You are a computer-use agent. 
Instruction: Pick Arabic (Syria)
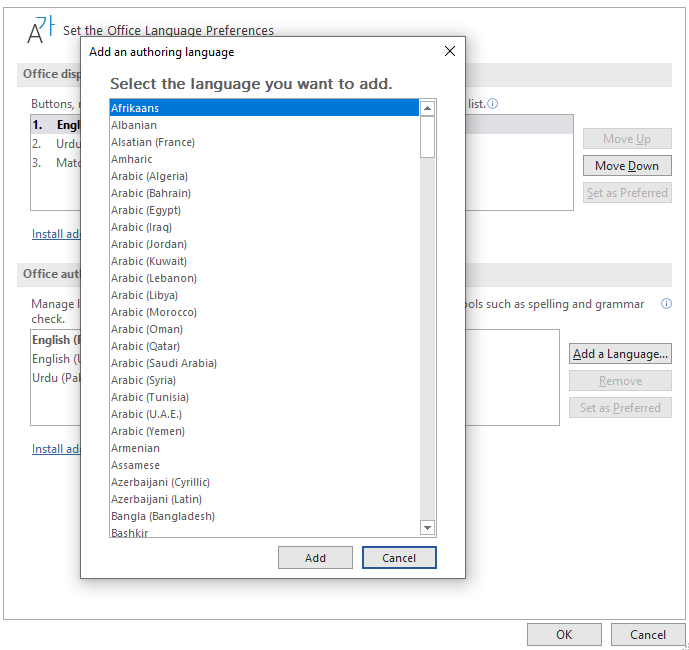pyautogui.click(x=264, y=380)
